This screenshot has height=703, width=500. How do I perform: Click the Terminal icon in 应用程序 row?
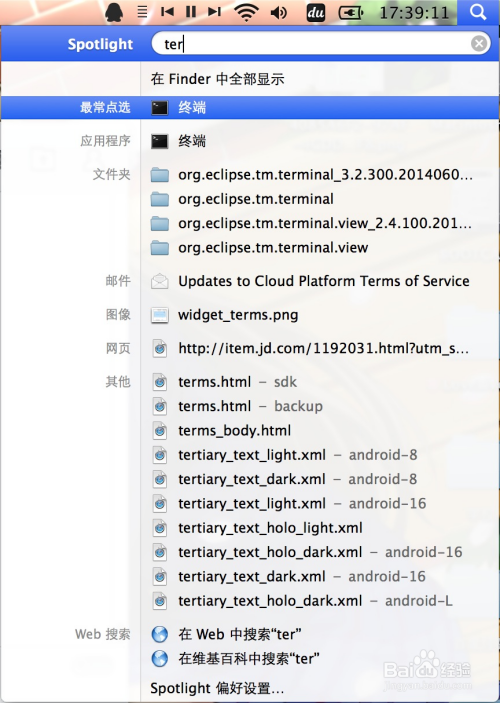coord(160,142)
